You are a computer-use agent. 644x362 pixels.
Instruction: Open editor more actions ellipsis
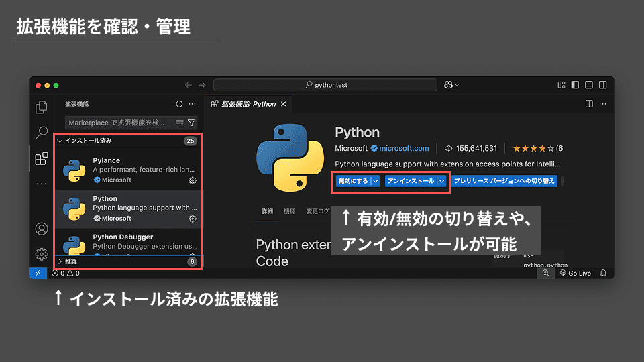coord(602,104)
